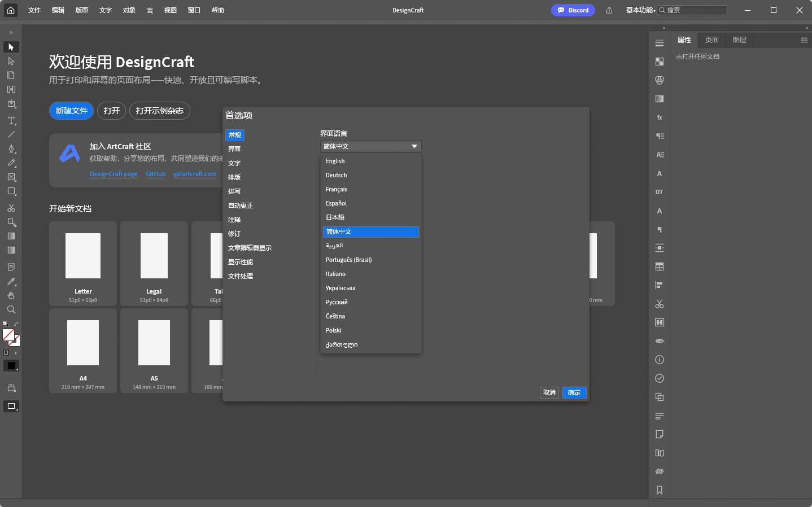812x507 pixels.
Task: Select the Selection arrow tool
Action: pos(11,47)
